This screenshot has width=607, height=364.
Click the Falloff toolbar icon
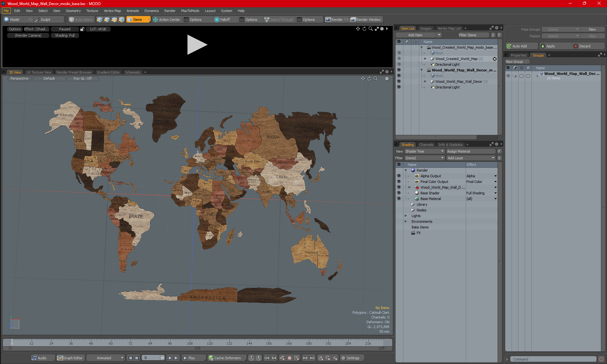click(x=217, y=20)
